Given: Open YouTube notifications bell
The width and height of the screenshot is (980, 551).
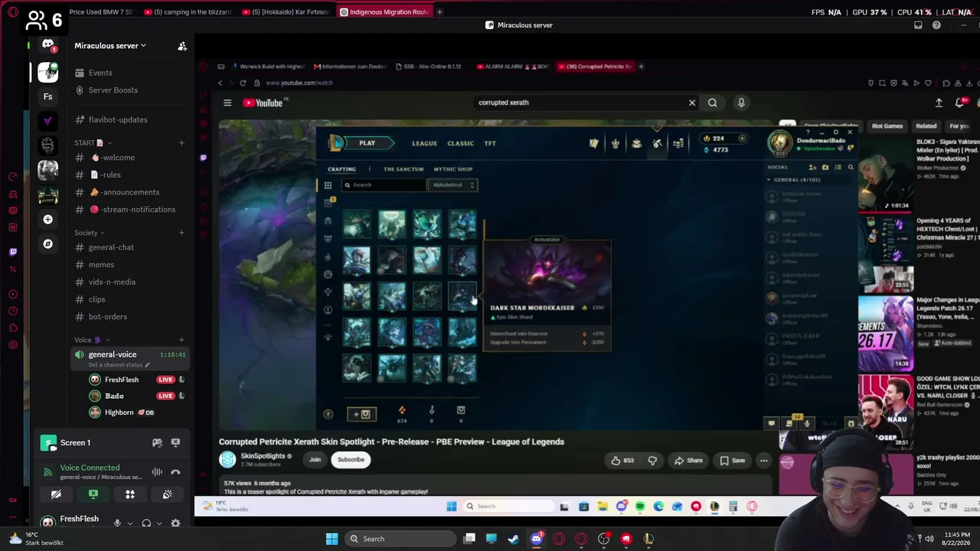Looking at the screenshot, I should [960, 103].
